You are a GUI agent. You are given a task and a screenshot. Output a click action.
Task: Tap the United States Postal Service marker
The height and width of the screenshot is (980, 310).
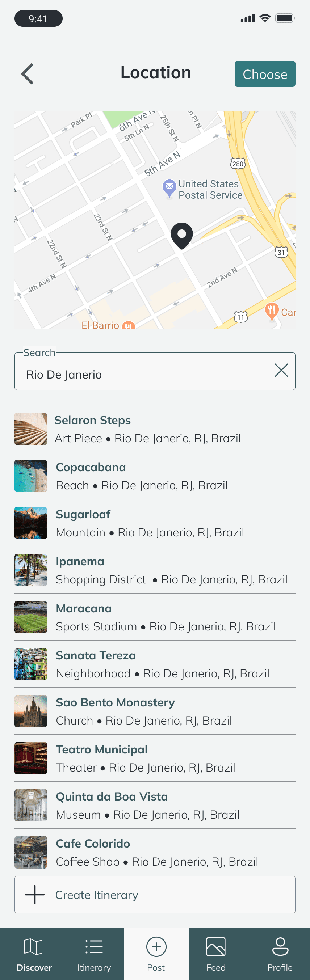[x=169, y=188]
